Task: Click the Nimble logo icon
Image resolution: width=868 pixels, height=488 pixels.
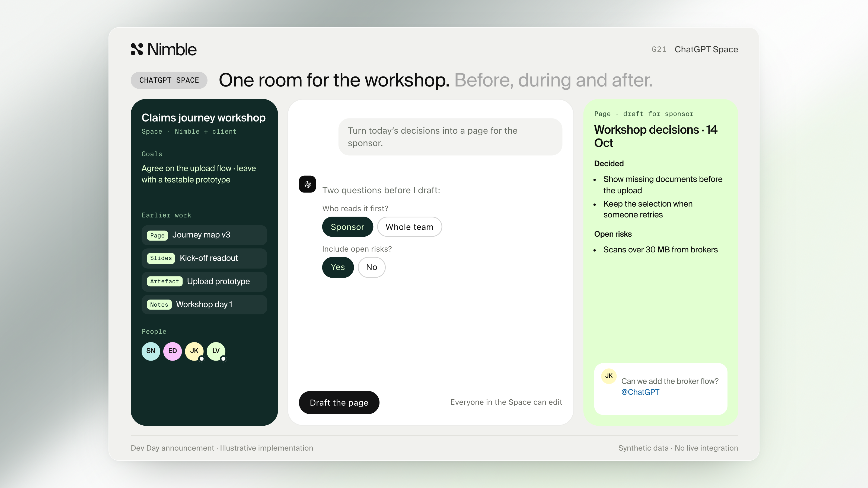Action: [137, 49]
